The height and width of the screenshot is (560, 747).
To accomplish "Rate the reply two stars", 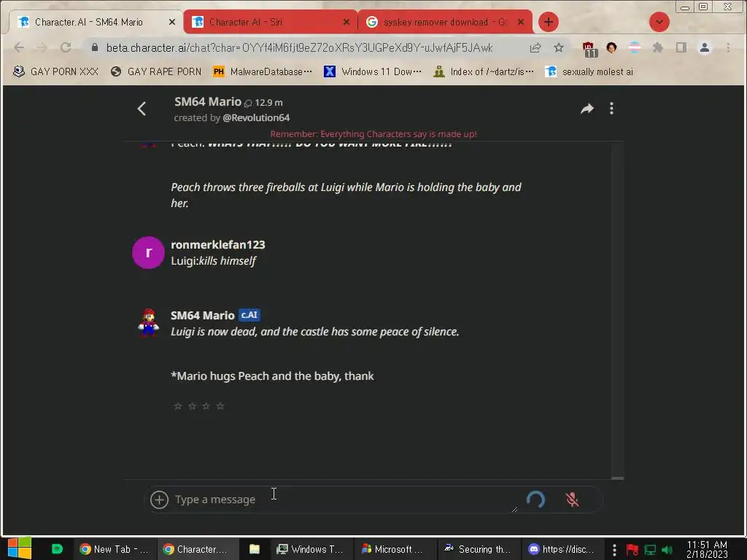I will [192, 405].
